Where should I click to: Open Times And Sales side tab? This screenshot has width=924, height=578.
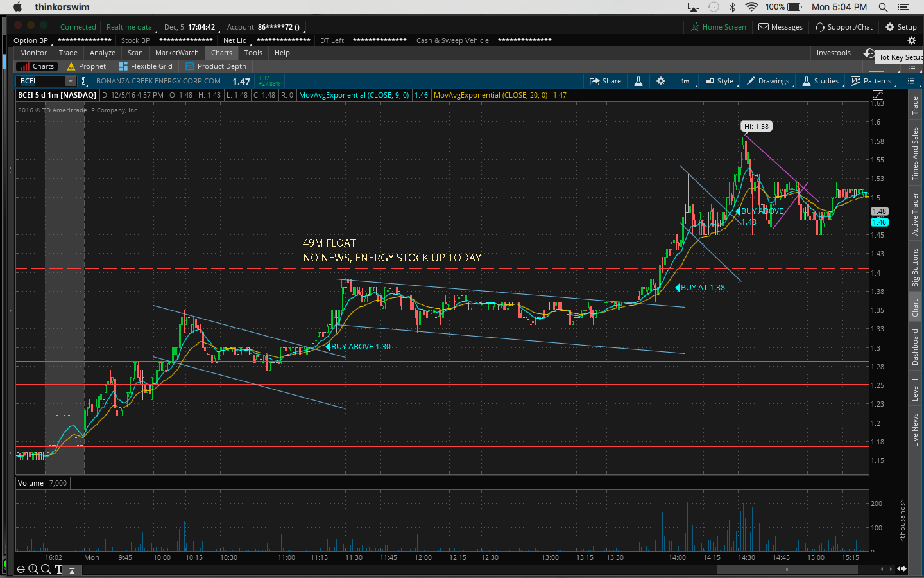(x=916, y=153)
